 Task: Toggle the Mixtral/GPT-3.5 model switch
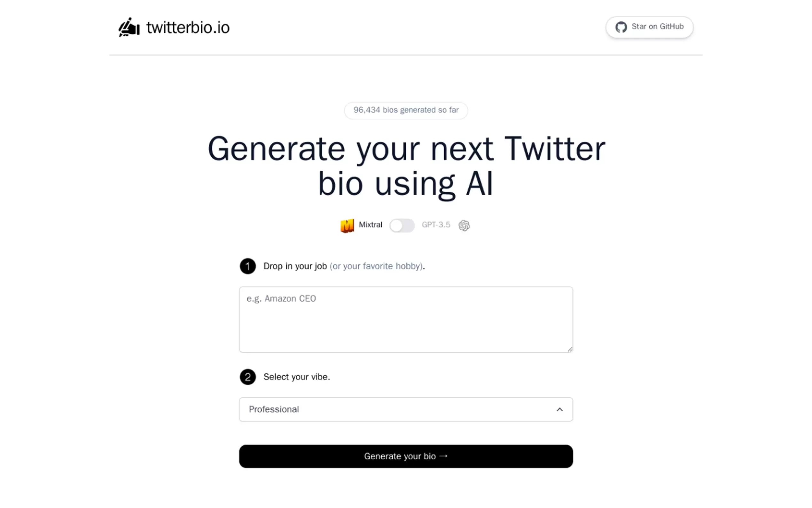(402, 226)
